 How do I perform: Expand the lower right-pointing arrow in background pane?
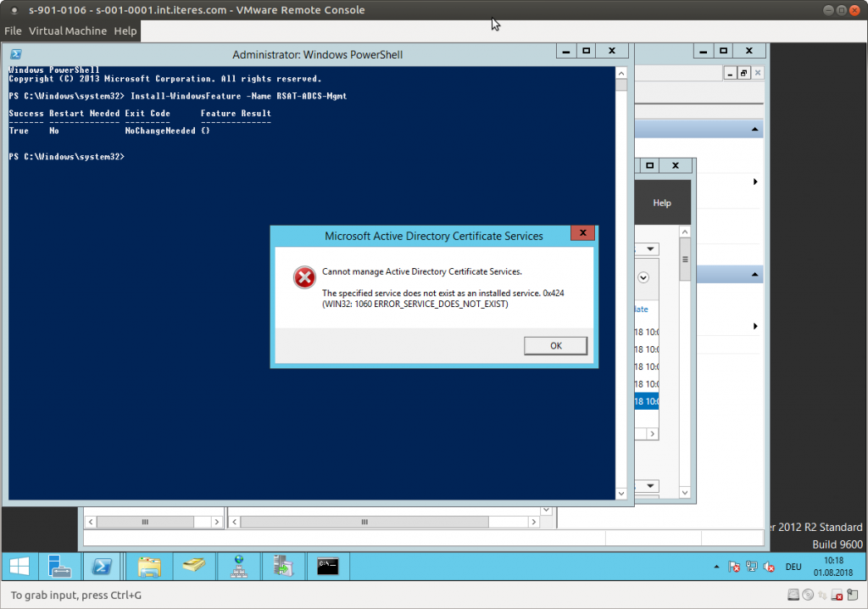755,327
